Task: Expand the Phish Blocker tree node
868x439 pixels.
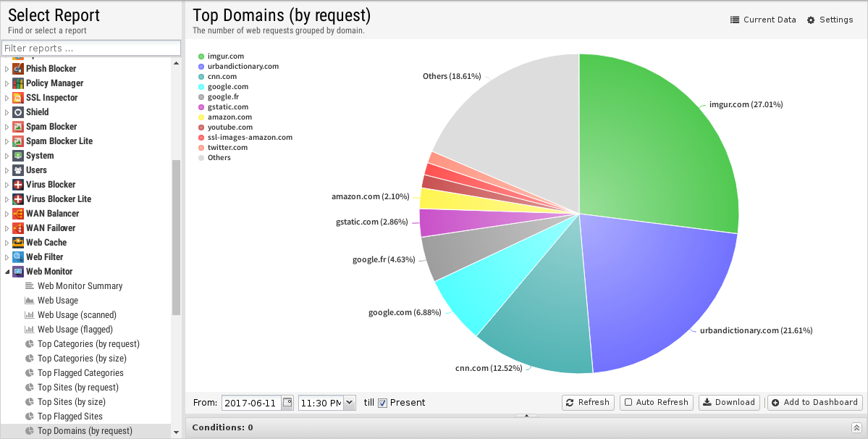Action: 7,69
